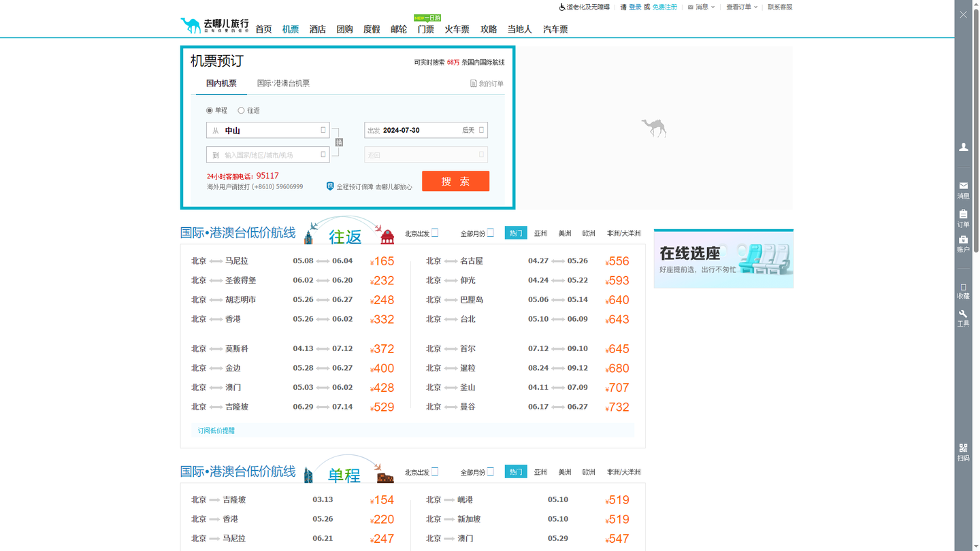This screenshot has width=980, height=551.
Task: Select 亚洲 tab in the 往返 section
Action: tap(540, 233)
